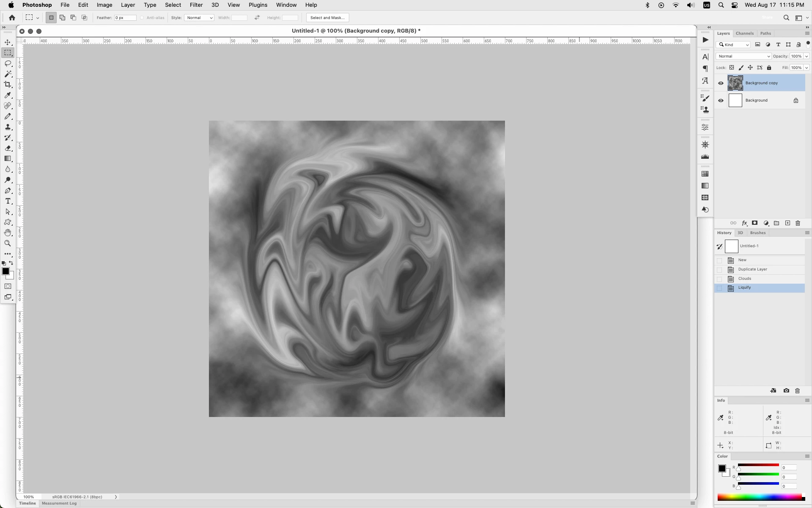Screen dimensions: 812x508
Task: Select the Horizontal Type tool
Action: [x=8, y=201]
